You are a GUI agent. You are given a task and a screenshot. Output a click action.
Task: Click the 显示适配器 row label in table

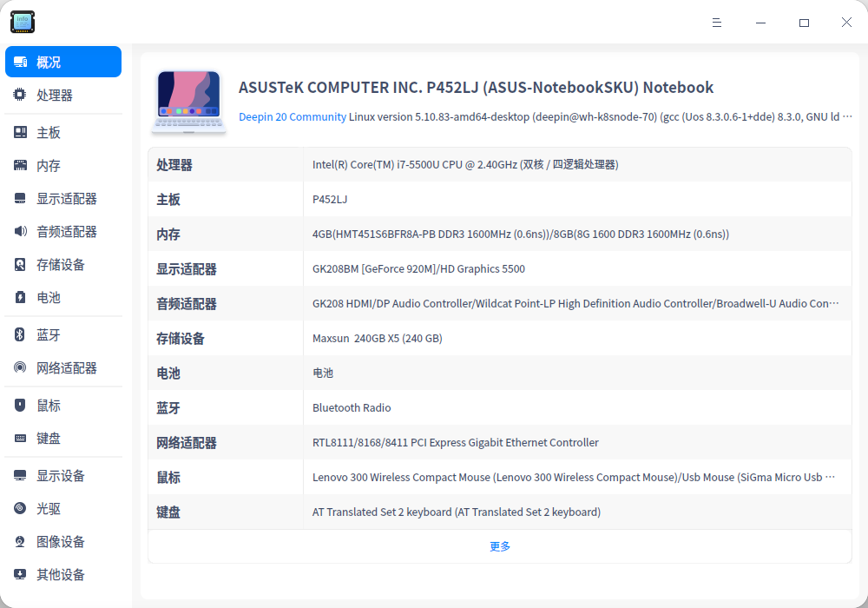(187, 269)
